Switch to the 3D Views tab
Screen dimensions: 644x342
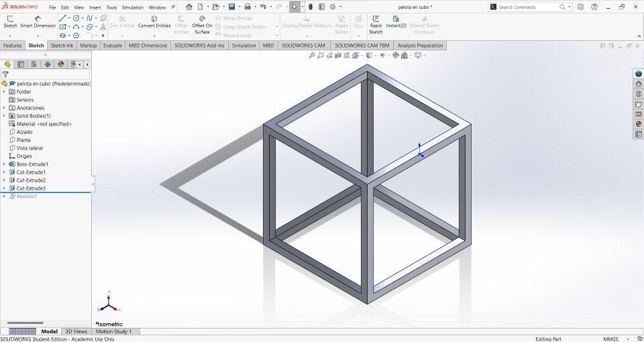pyautogui.click(x=76, y=331)
